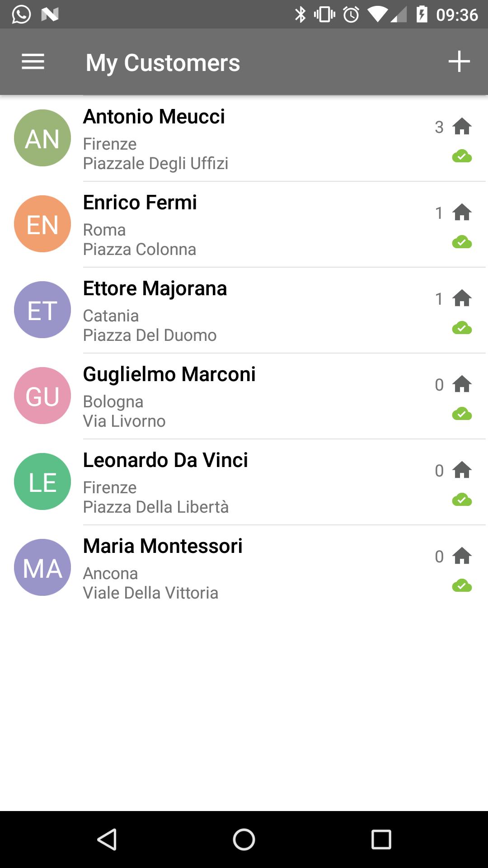Open Guglielmo Marconi customer details
The height and width of the screenshot is (868, 488).
(244, 396)
